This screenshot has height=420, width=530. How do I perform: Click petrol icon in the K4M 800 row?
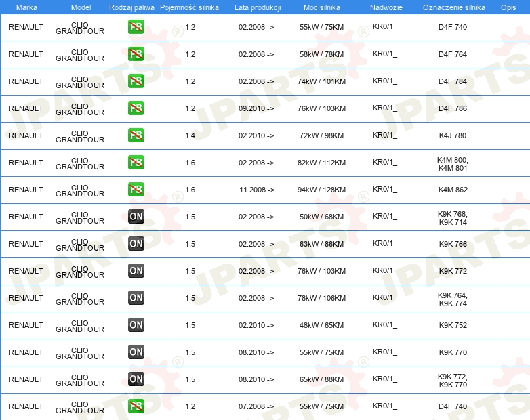click(x=136, y=162)
